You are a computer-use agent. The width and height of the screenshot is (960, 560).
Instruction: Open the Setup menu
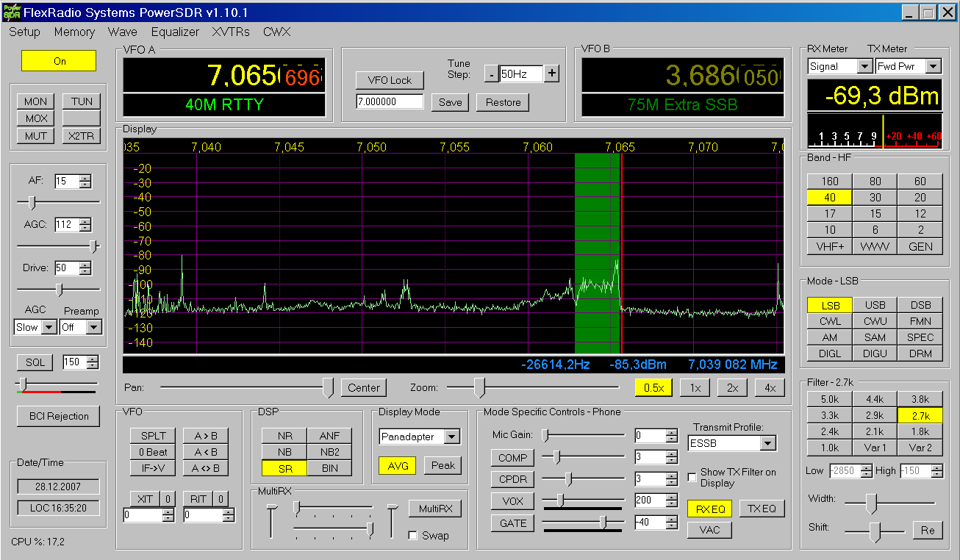pos(24,32)
